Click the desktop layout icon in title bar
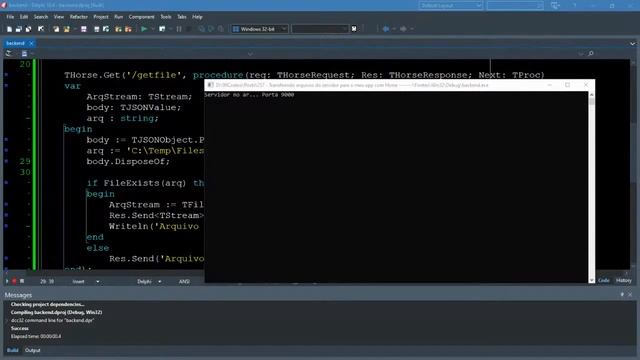This screenshot has width=640, height=360. 555,5
